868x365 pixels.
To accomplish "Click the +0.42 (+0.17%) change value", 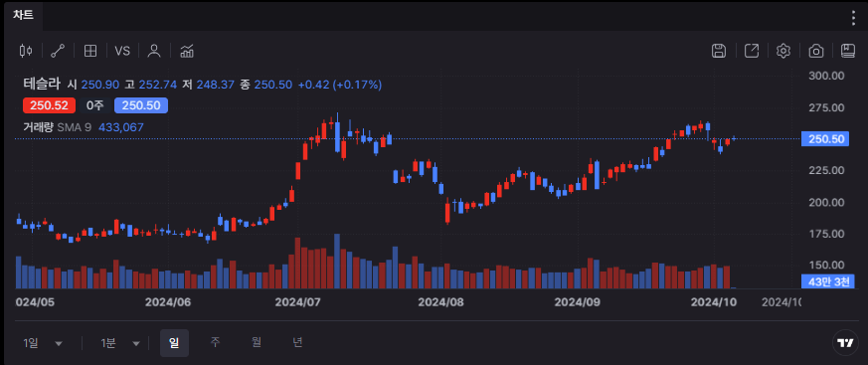I will 340,85.
